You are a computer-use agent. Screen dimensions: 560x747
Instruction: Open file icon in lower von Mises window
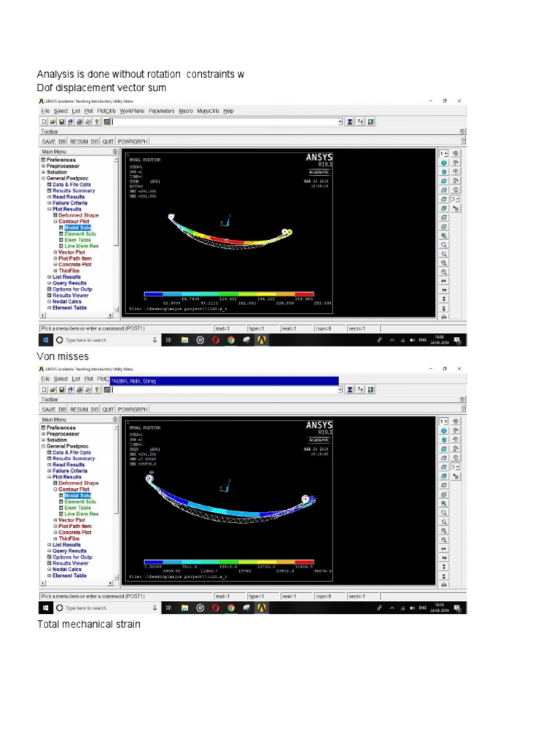pos(52,390)
